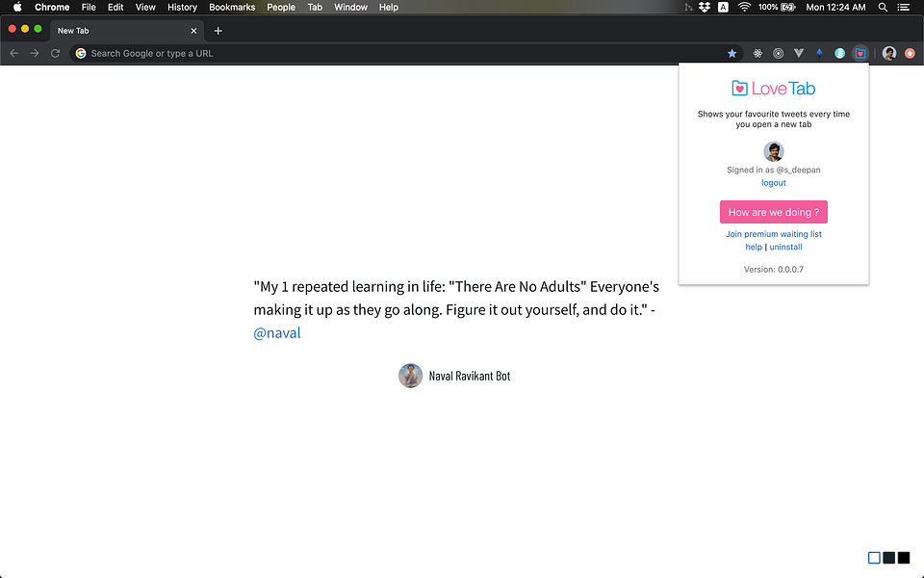Viewport: 924px width, 578px height.
Task: Click the teal round extension icon
Action: click(x=839, y=54)
